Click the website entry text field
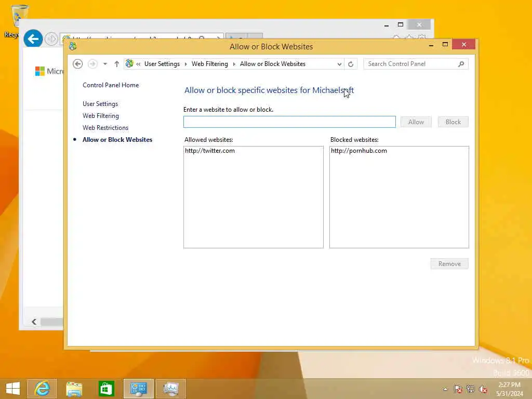Viewport: 532px width, 399px height. [x=289, y=122]
